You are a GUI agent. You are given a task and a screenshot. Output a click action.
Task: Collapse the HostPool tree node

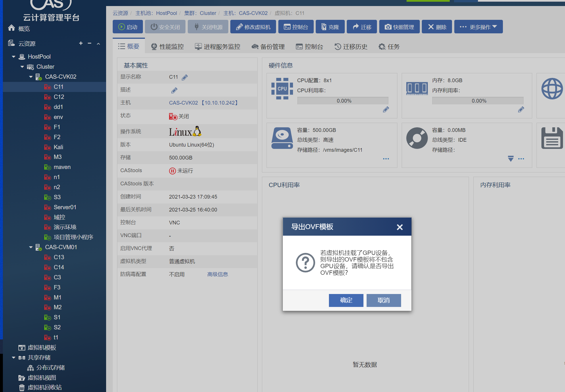pos(14,57)
